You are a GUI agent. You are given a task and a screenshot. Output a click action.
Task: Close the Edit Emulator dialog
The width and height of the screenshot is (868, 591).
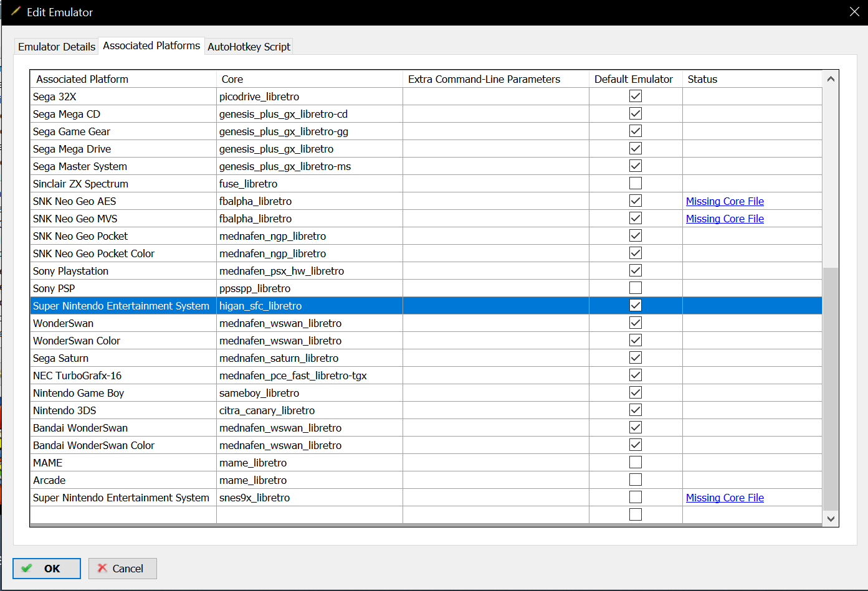click(854, 12)
